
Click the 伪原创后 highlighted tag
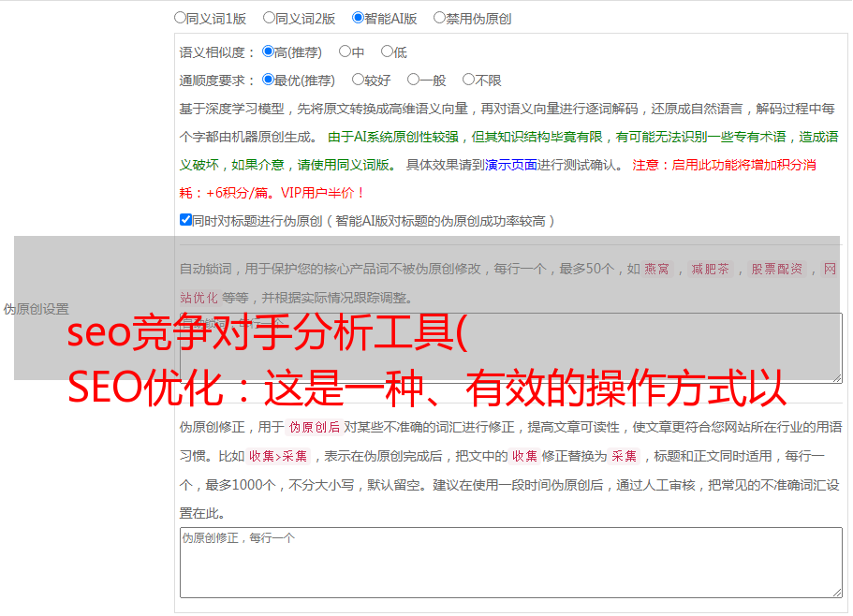pos(315,427)
